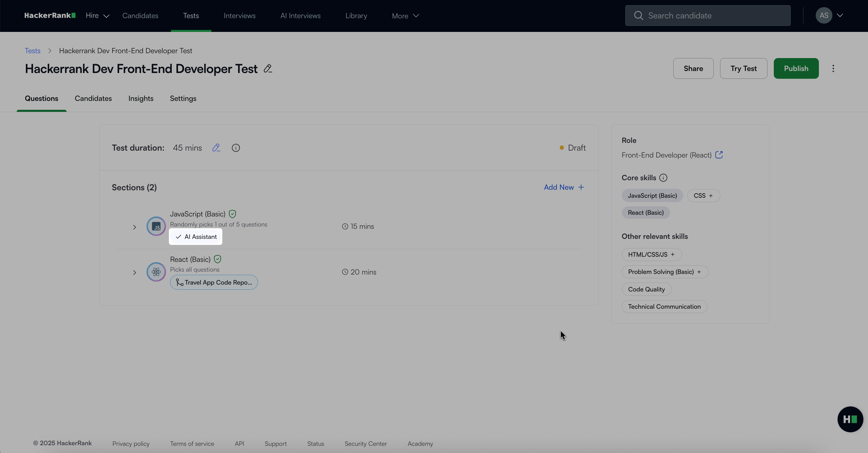Open the test duration info icon
The height and width of the screenshot is (453, 868).
point(236,148)
